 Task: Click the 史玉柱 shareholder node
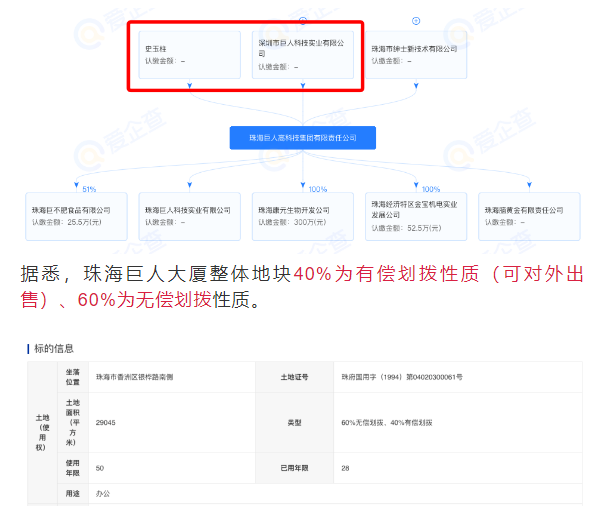tap(189, 55)
